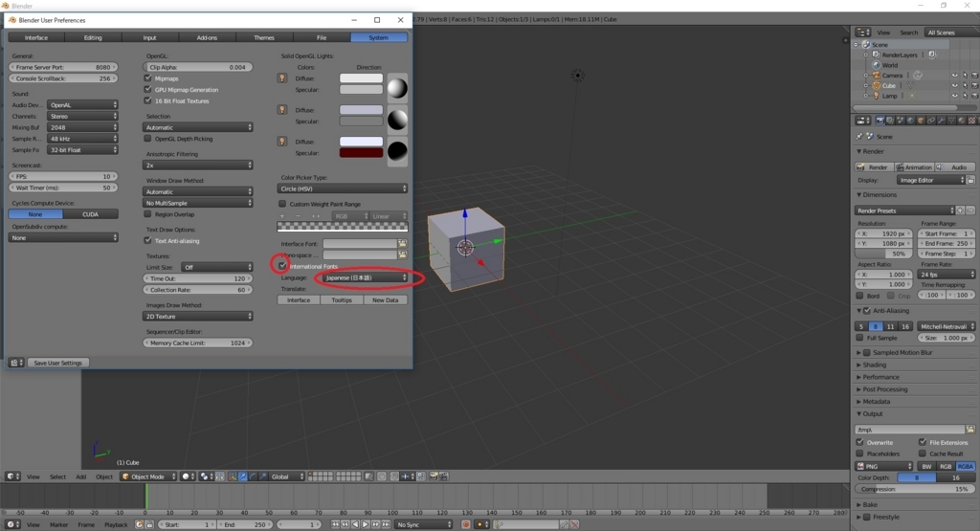980x531 pixels.
Task: Click the 3D manipulator toggle icon
Action: coord(233,476)
